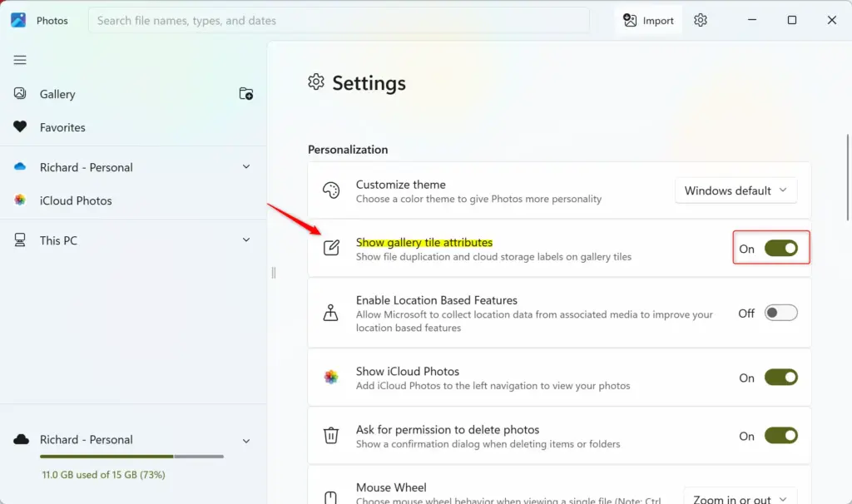Click the add folder icon beside Gallery
Viewport: 852px width, 504px height.
click(246, 93)
